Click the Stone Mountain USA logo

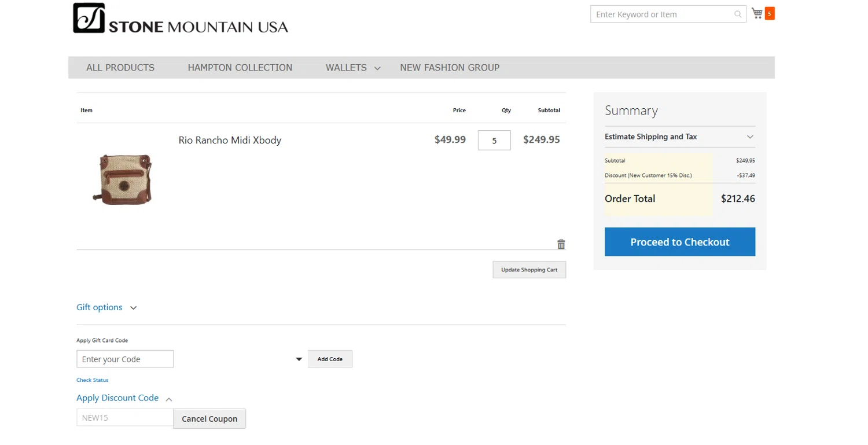(x=180, y=19)
